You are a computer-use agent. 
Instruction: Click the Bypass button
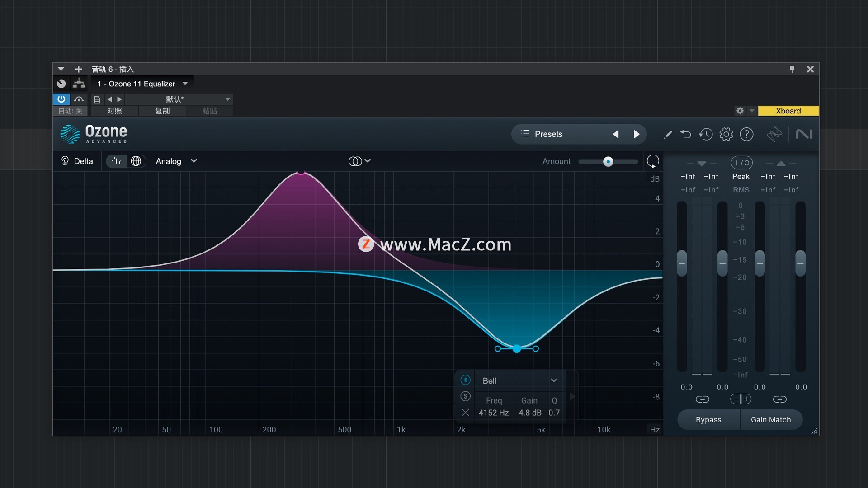(x=708, y=419)
